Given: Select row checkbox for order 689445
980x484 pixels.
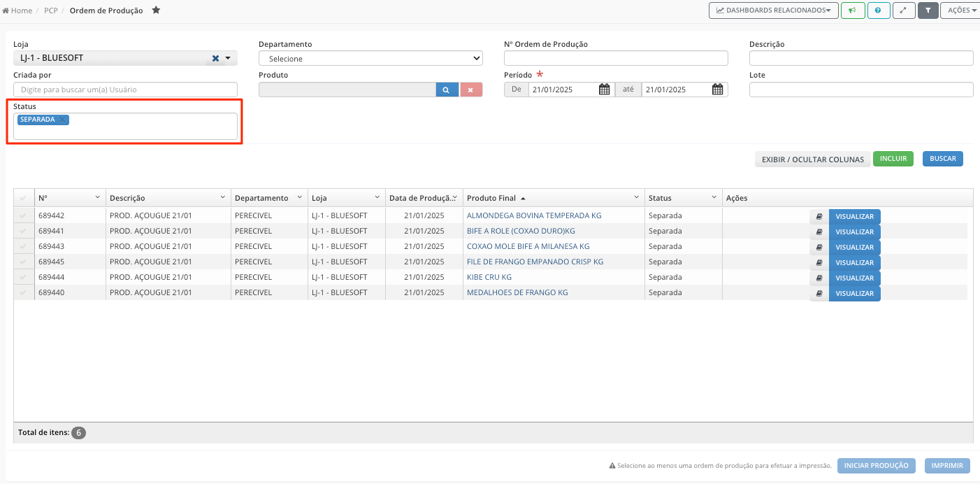Looking at the screenshot, I should coord(23,262).
